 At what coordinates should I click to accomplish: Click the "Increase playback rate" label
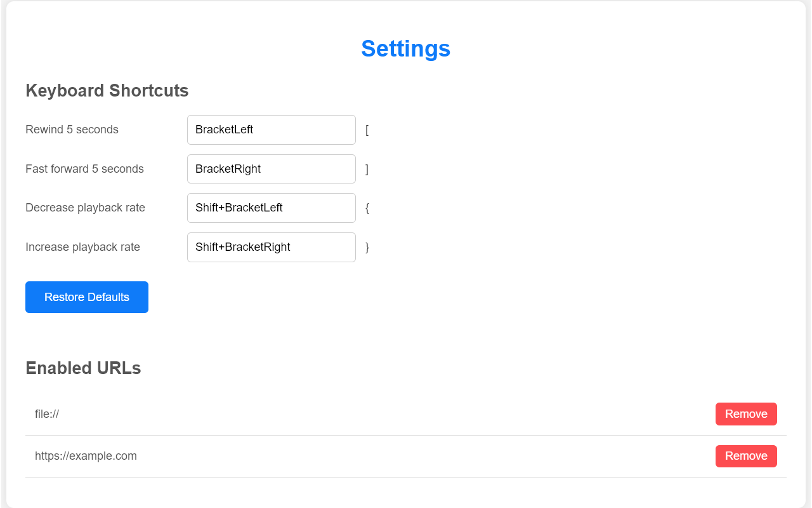point(82,247)
